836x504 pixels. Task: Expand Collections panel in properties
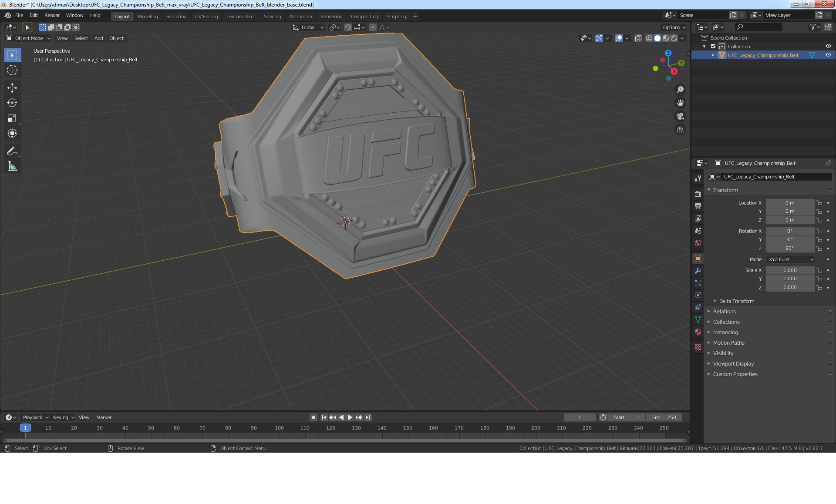(x=726, y=322)
